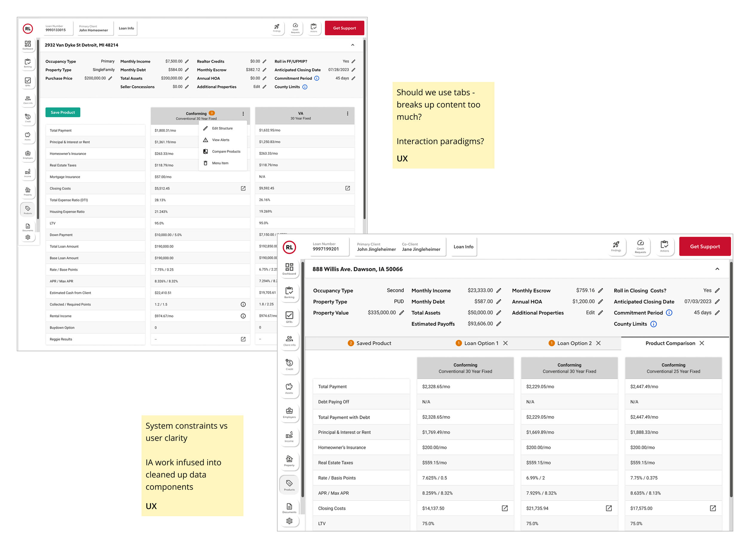This screenshot has width=747, height=560.
Task: Open settings gear in lower sidebar
Action: click(289, 521)
